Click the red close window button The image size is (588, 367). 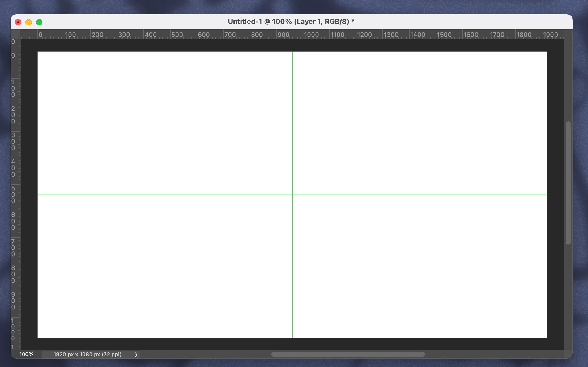coord(18,22)
